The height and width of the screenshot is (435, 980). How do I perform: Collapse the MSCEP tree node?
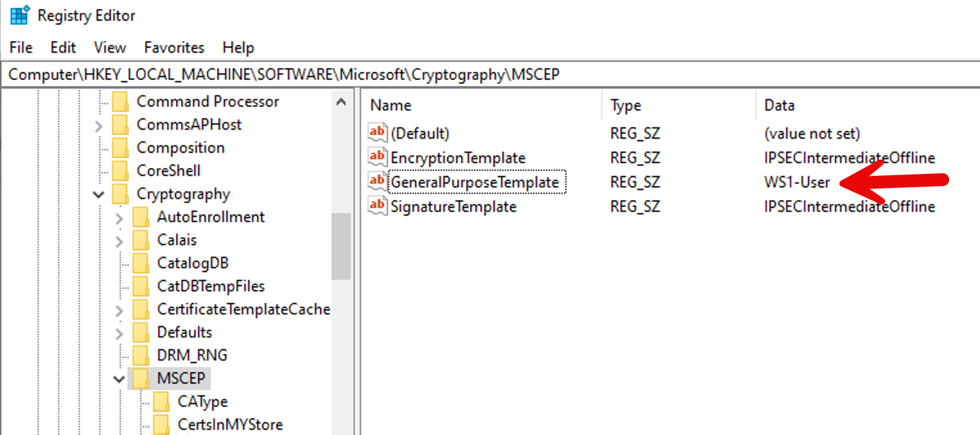(x=119, y=379)
